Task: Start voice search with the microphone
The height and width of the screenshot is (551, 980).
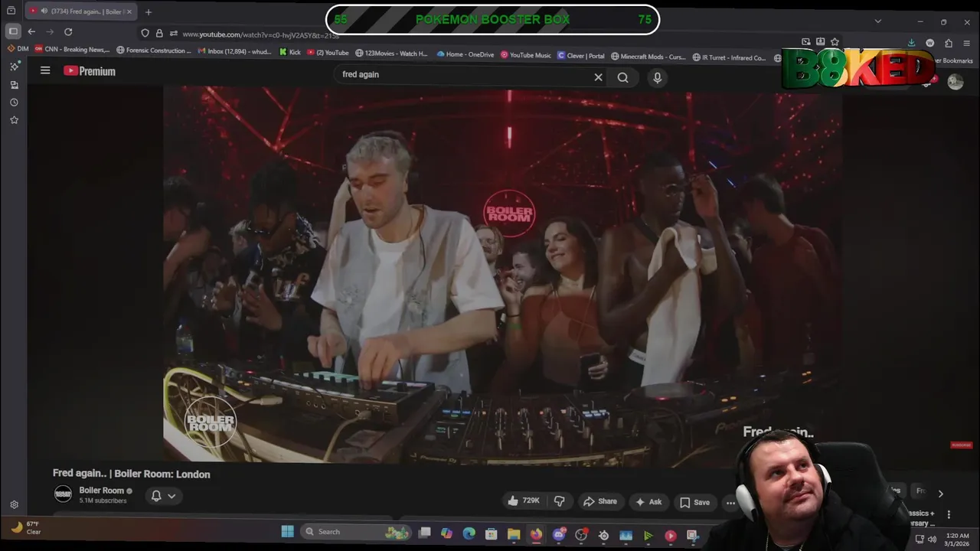Action: click(657, 77)
